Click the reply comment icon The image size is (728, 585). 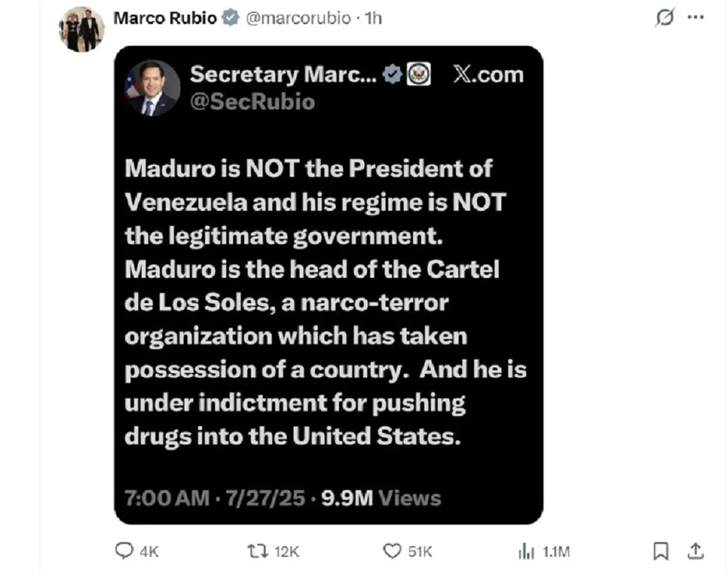point(124,551)
